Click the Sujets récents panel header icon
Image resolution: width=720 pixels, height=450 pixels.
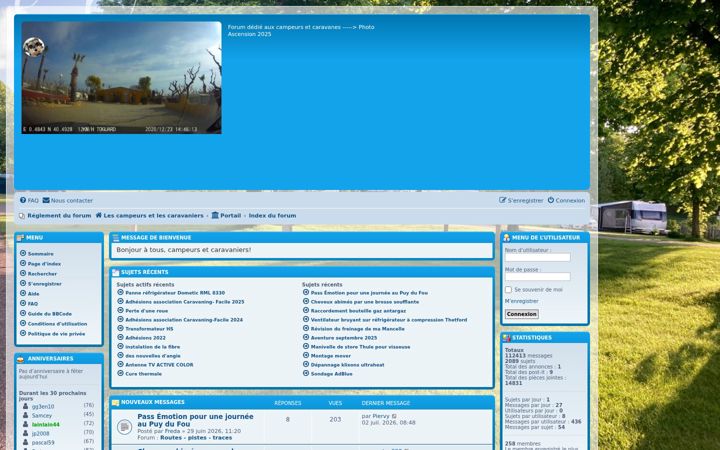[x=116, y=272]
